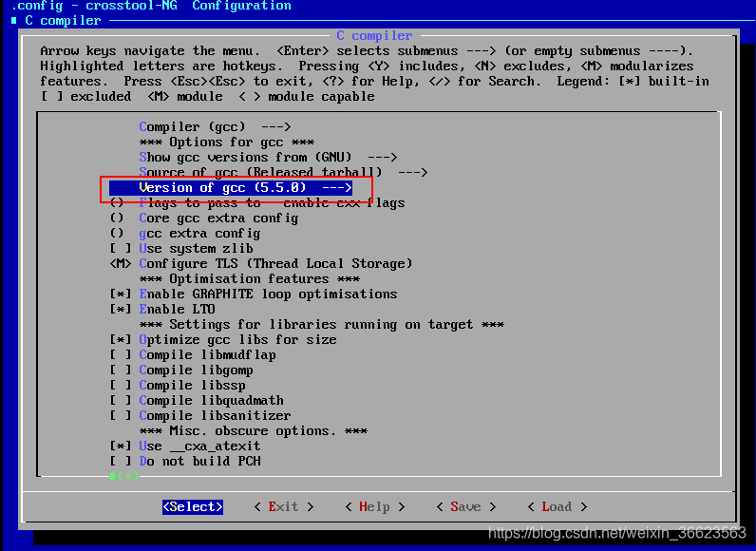The width and height of the screenshot is (756, 551).
Task: Click the green (+) more-items indicator
Action: click(x=123, y=476)
